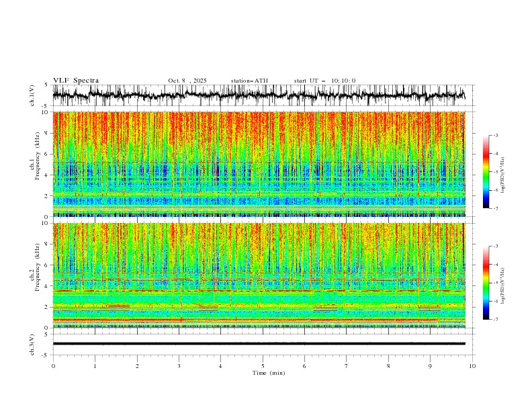Viewport: 532px width, 411px height.
Task: Click the color scale bar beside ch.2 spectrogram
Action: 486,283
